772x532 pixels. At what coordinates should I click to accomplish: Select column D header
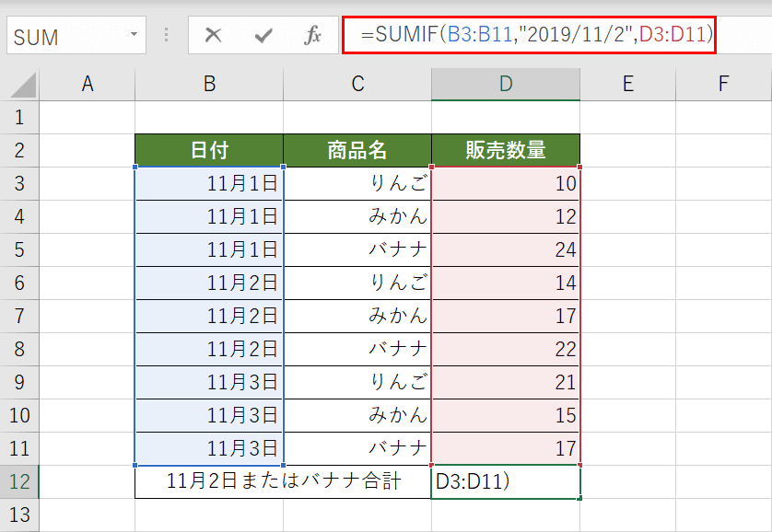(505, 84)
